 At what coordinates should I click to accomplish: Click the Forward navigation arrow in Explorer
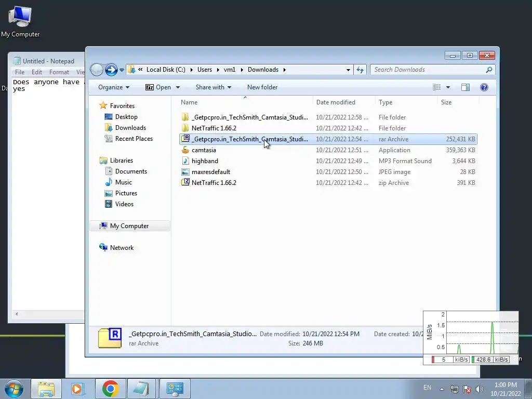111,70
